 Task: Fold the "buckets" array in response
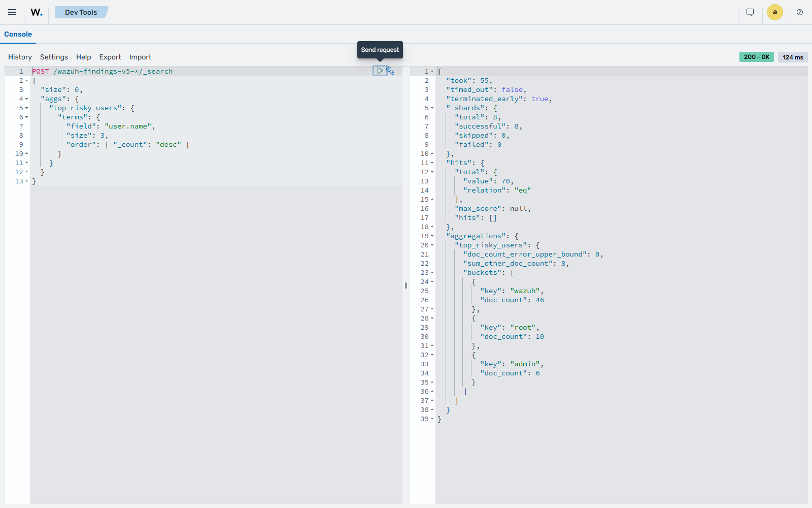[432, 273]
